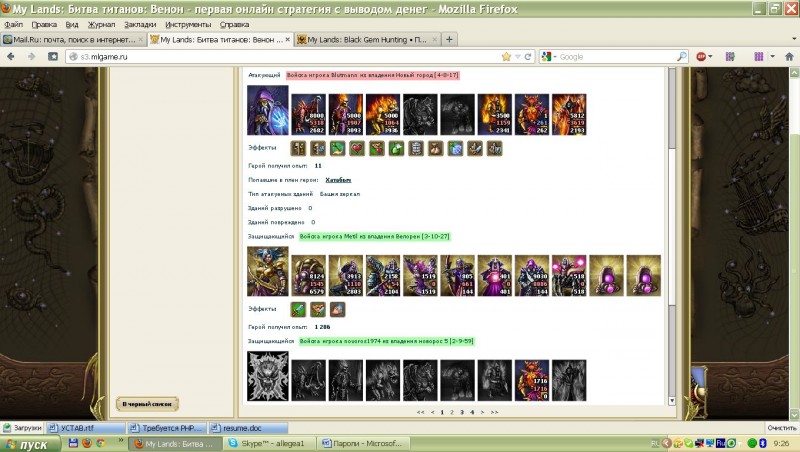
Task: Jump to the last page with >> arrow
Action: click(x=494, y=411)
